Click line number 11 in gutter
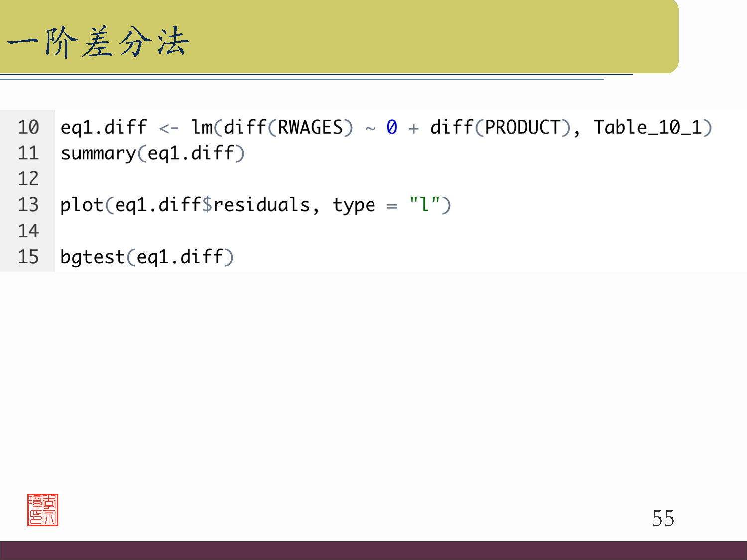Image resolution: width=747 pixels, height=560 pixels. tap(28, 153)
